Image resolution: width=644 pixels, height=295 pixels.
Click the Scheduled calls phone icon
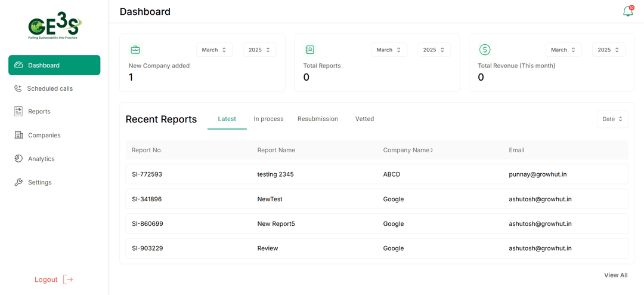(18, 88)
